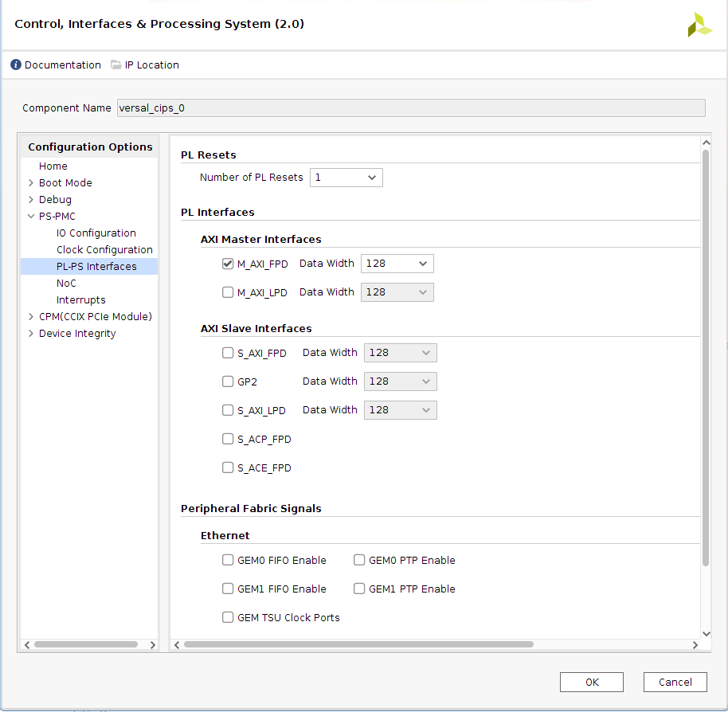Screen dimensions: 728x712
Task: Click the right panel scroll-up arrow
Action: point(706,143)
